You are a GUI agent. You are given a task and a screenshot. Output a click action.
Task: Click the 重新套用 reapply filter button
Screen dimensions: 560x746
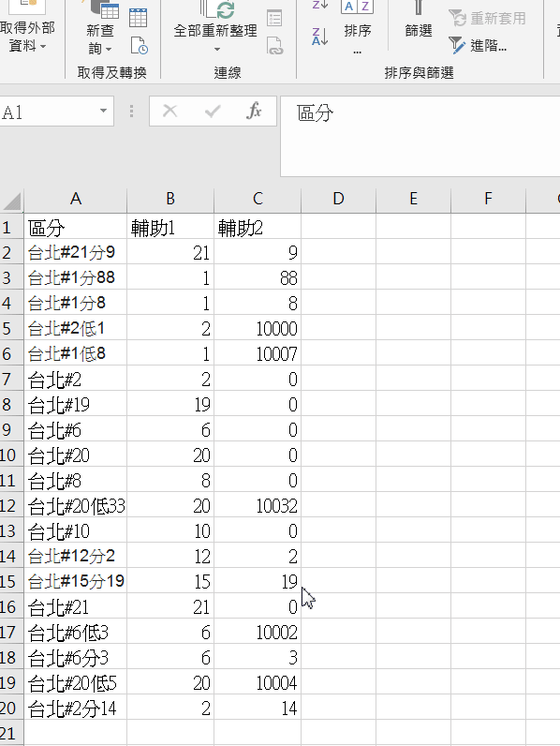coord(488,18)
